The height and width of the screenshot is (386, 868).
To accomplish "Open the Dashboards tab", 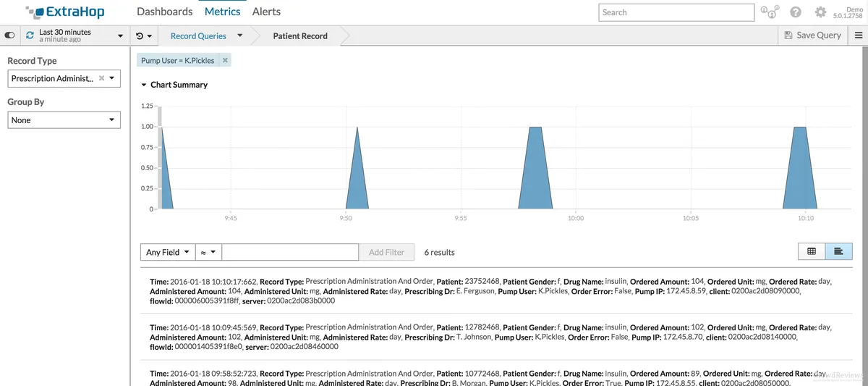I will [164, 12].
